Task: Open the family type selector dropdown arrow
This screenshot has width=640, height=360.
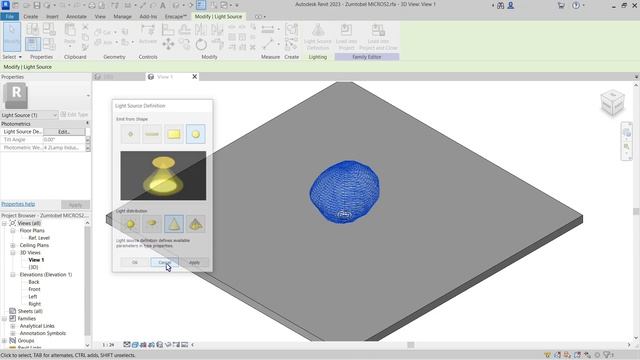Action: [x=88, y=96]
